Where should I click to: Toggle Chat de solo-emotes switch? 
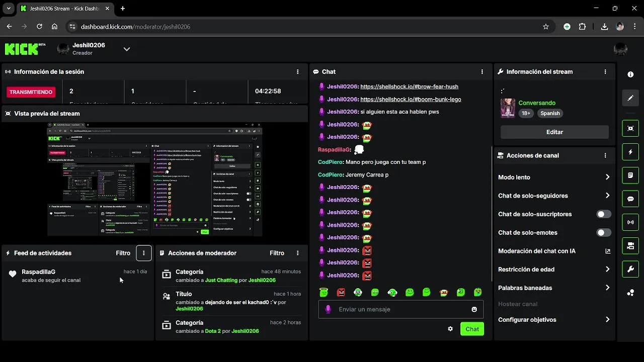point(604,233)
